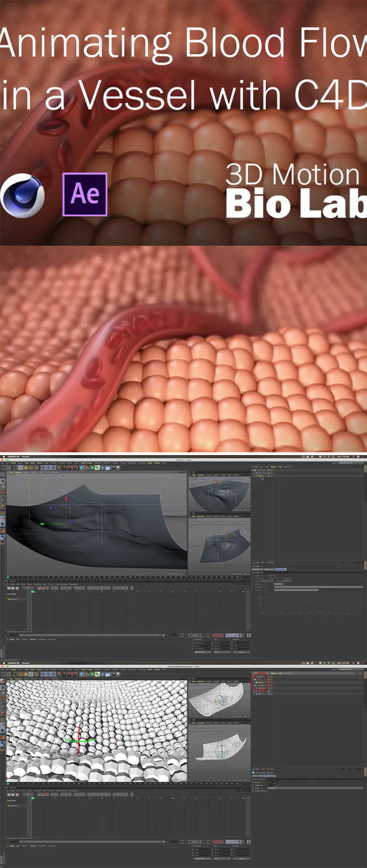The width and height of the screenshot is (367, 868).
Task: Open Texture menu in upper material manager
Action: click(33, 639)
